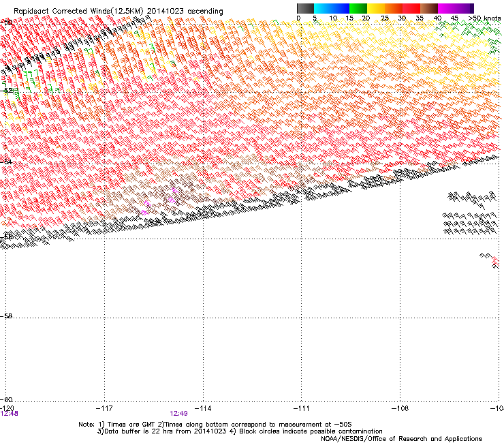Click the cyan 5-10 knots legend swatch
This screenshot has width=504, height=443.
[x=323, y=8]
